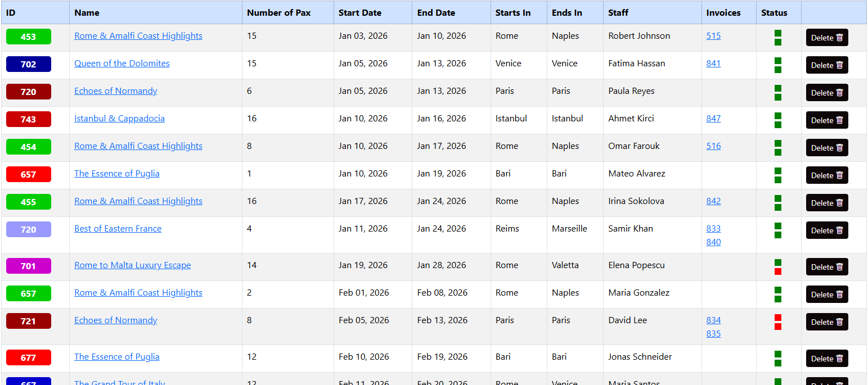The image size is (868, 385).
Task: Click the trash icon for Rome to Malta Luxury Escape
Action: (x=839, y=267)
